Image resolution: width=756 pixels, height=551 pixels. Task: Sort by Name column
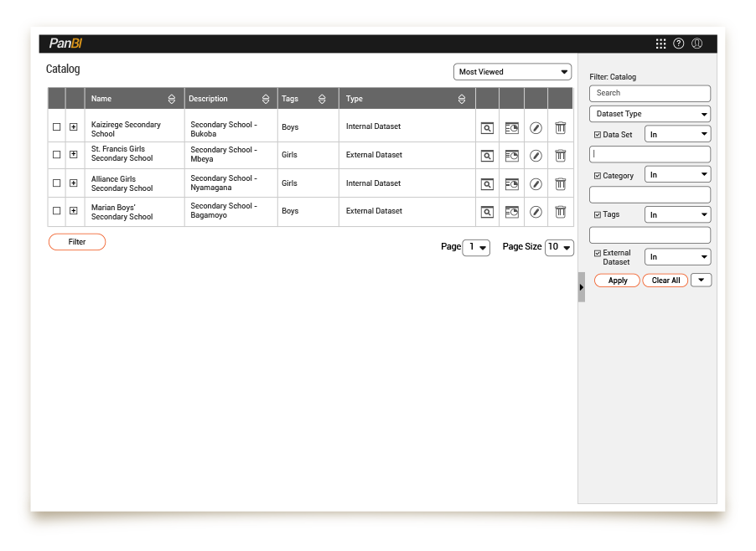click(x=172, y=99)
